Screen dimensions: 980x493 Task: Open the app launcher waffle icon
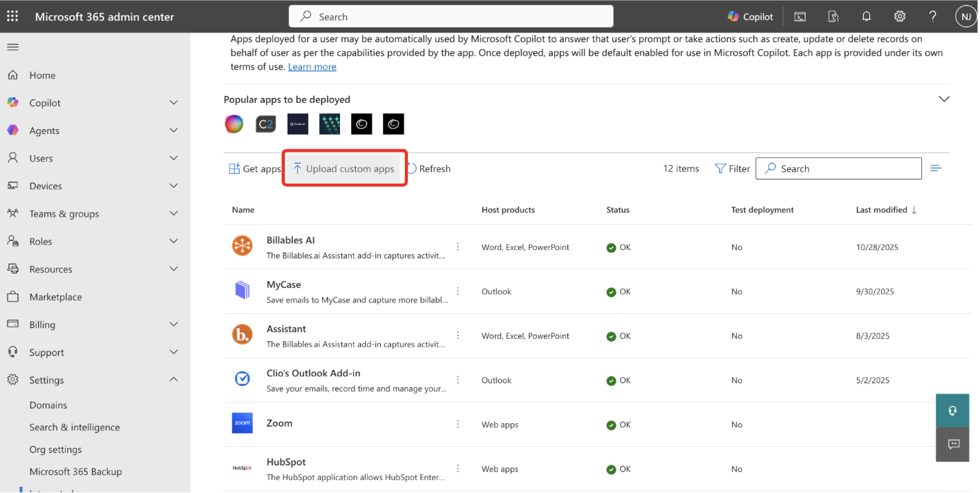click(x=12, y=17)
